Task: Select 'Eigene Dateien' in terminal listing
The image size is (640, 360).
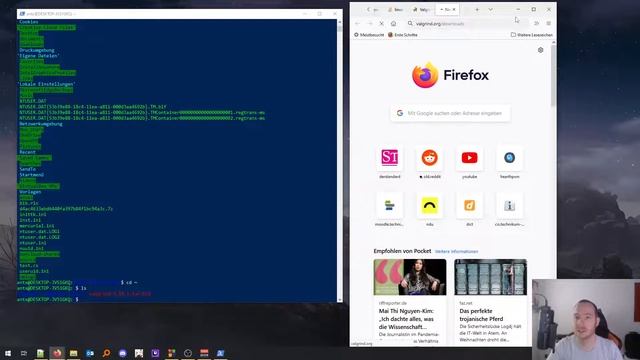Action: pos(38,56)
